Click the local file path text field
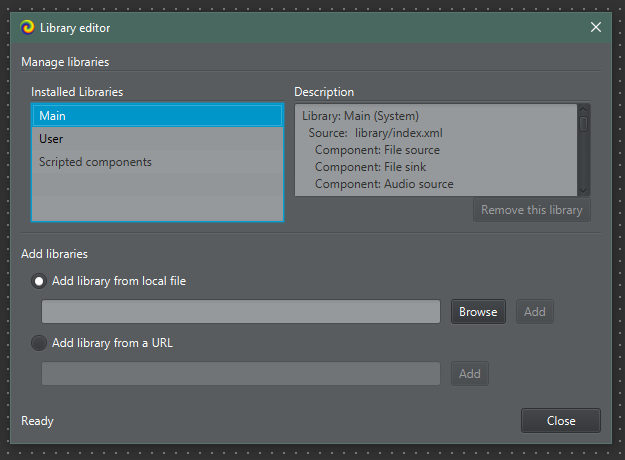 pyautogui.click(x=240, y=312)
